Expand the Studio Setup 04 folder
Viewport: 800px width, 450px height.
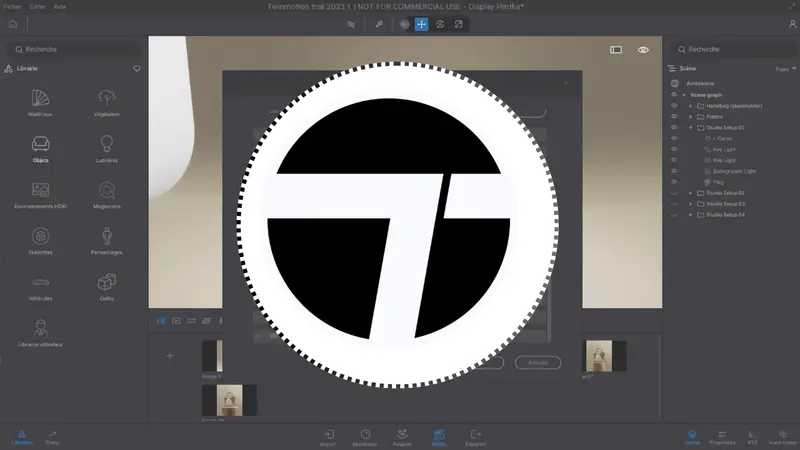click(690, 215)
